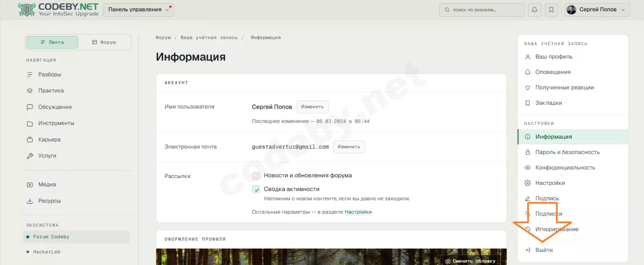
Task: Click Ваша учётная запись breadcrumb
Action: [209, 37]
